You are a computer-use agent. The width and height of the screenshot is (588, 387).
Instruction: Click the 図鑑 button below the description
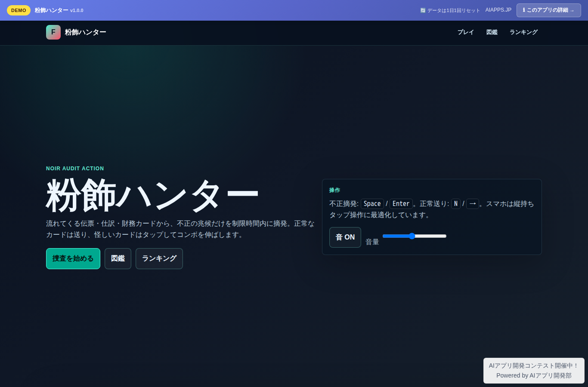tap(118, 258)
